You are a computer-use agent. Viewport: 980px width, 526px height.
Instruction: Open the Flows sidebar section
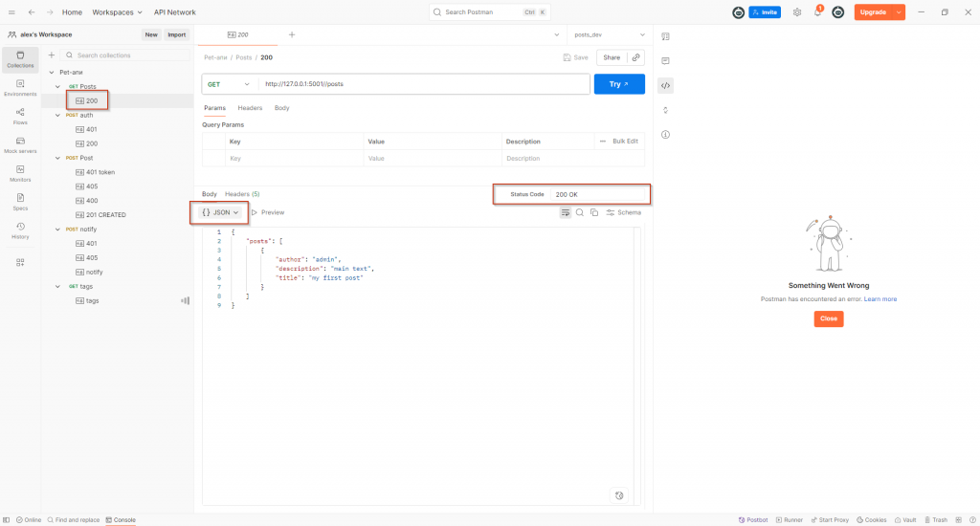[x=20, y=117]
